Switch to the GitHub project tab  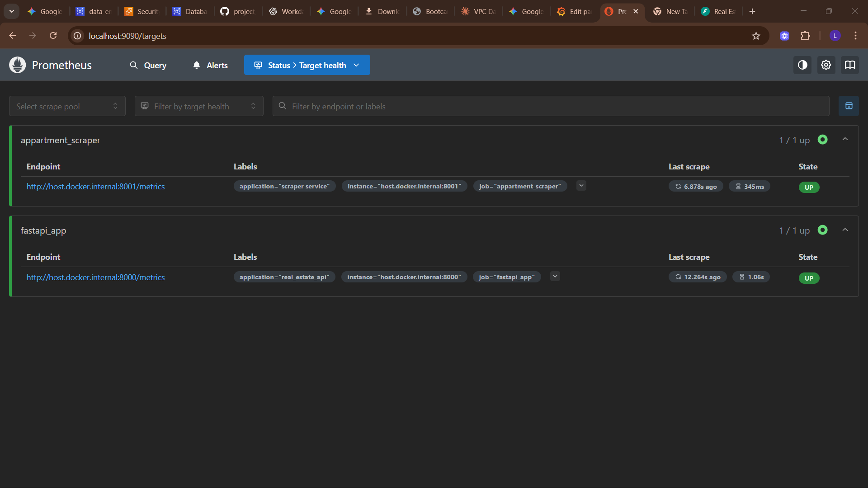pyautogui.click(x=238, y=11)
